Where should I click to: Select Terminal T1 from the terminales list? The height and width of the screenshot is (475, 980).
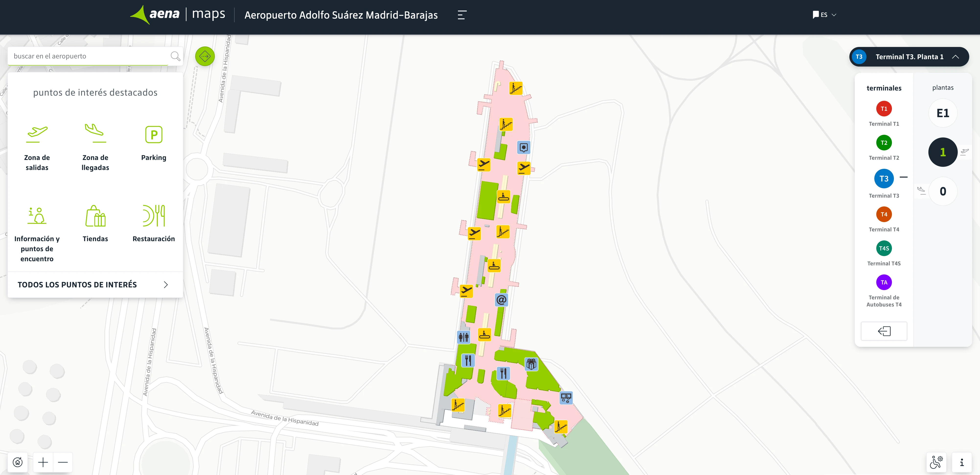click(x=884, y=108)
